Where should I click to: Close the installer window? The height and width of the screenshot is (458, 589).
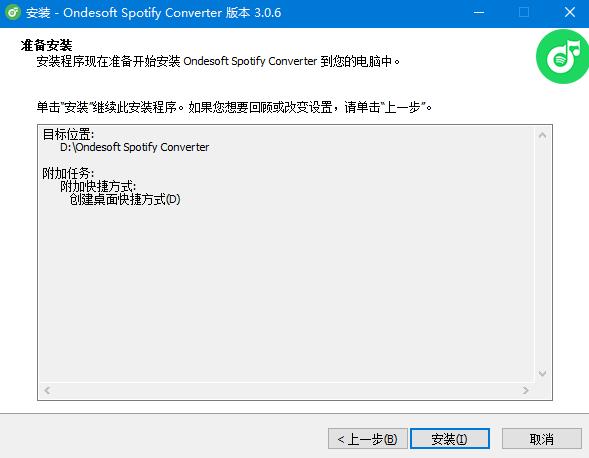pos(569,12)
